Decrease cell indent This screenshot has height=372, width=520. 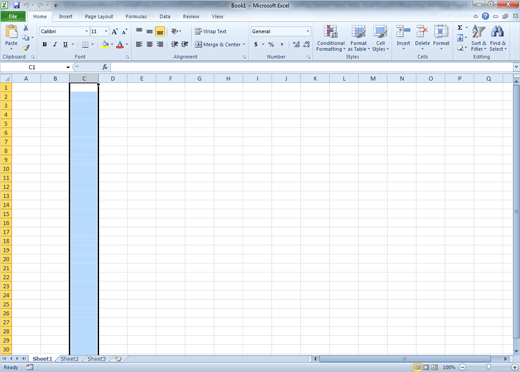(x=174, y=44)
